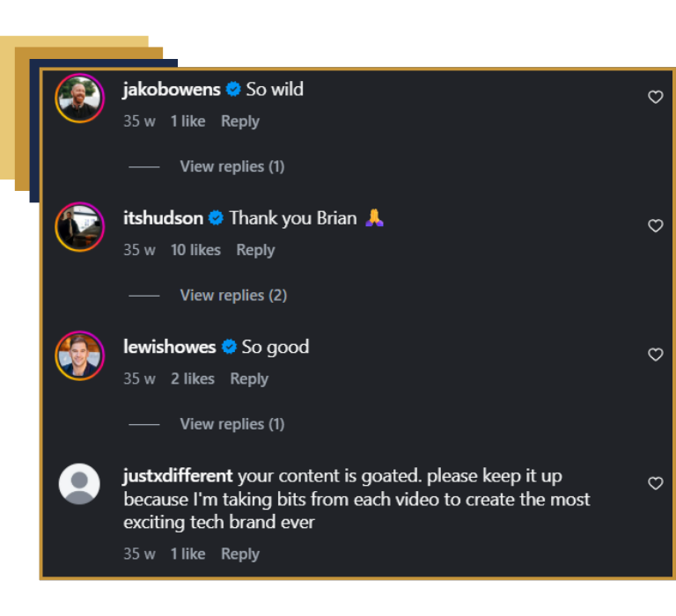
Task: Like itshudson's "Thank you Brian" comment
Action: coord(655,225)
